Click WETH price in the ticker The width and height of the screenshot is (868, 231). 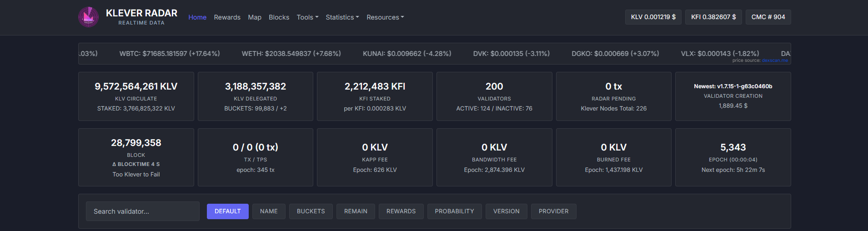291,53
